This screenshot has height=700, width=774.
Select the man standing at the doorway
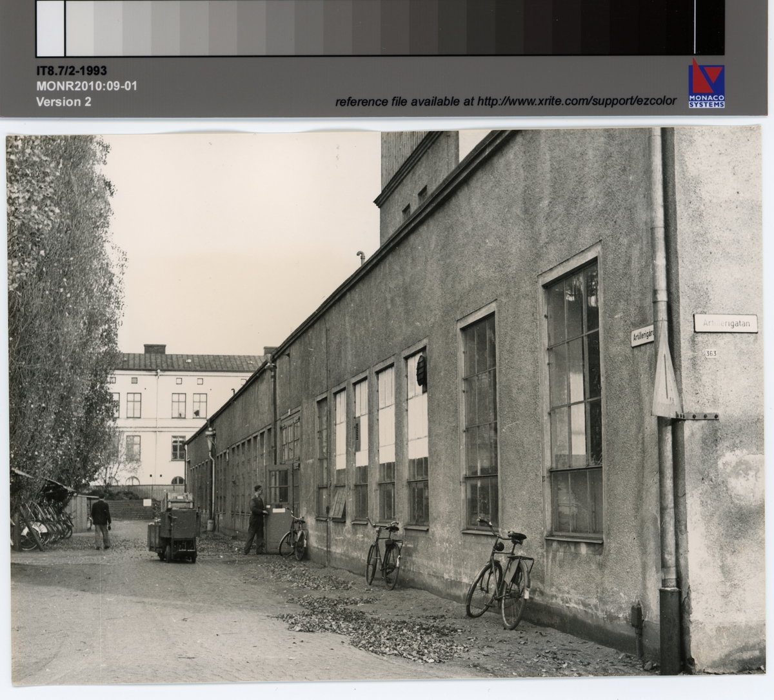[257, 519]
